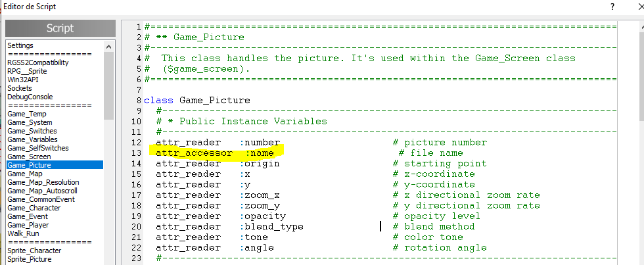Select the Game_CommonEvent script
Viewport: 644px width, 265px height.
(39, 199)
